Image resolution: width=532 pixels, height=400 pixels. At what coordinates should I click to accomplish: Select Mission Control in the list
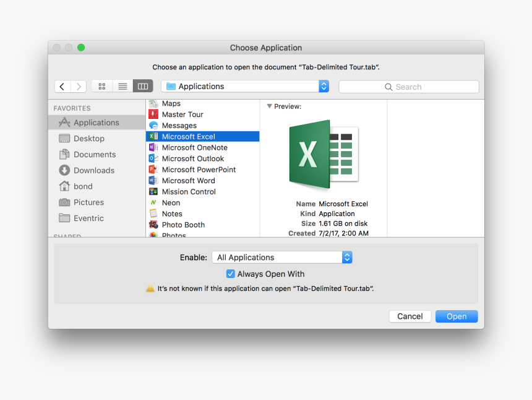click(x=202, y=191)
